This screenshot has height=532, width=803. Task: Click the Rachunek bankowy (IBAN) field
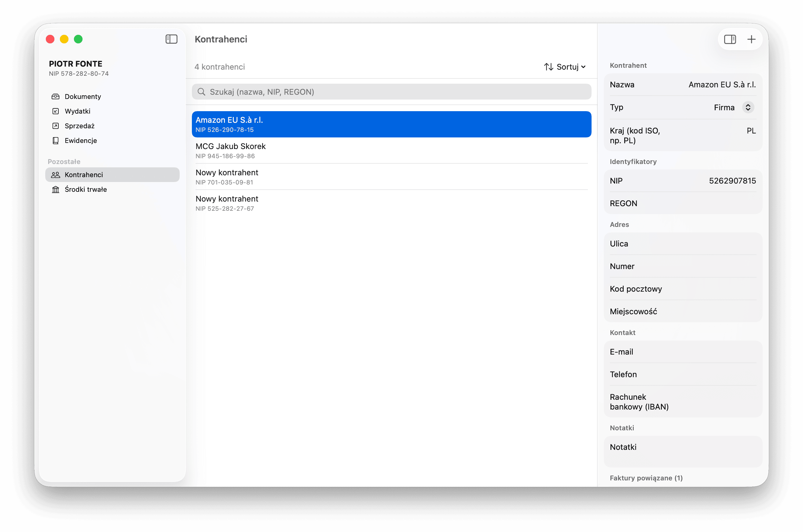point(683,402)
